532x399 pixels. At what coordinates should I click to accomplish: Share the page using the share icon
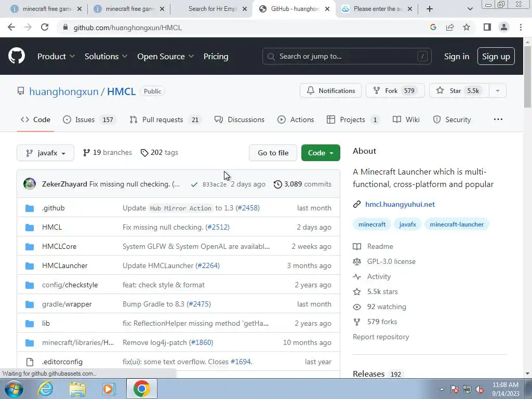[x=450, y=28]
